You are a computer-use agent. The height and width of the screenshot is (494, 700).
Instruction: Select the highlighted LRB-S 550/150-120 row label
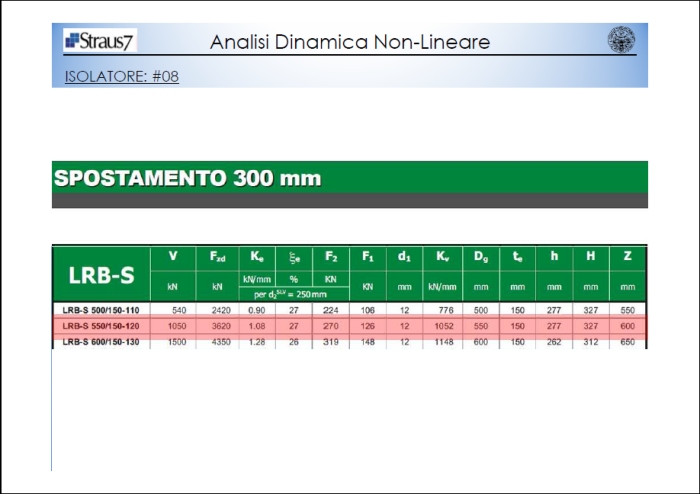(101, 326)
